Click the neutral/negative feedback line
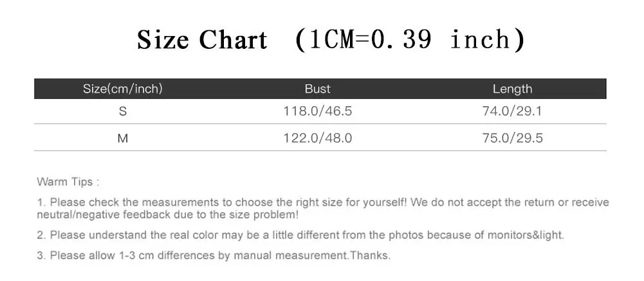The image size is (644, 281). (x=167, y=215)
